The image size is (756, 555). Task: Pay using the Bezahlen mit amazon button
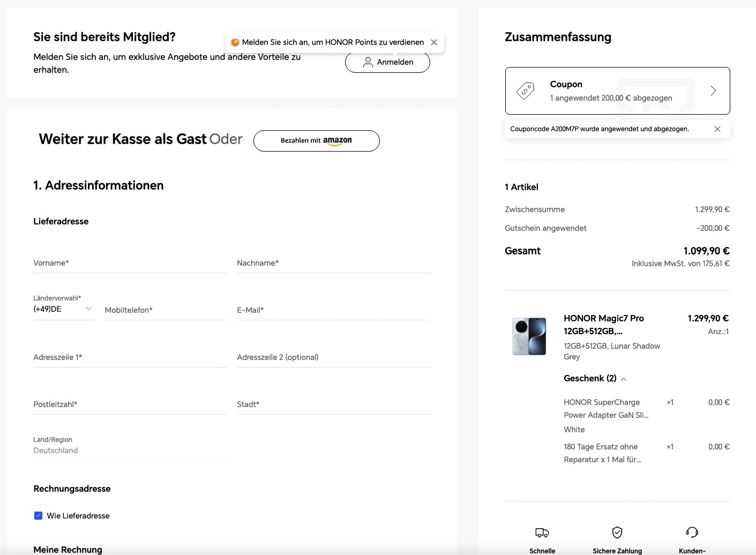tap(317, 141)
